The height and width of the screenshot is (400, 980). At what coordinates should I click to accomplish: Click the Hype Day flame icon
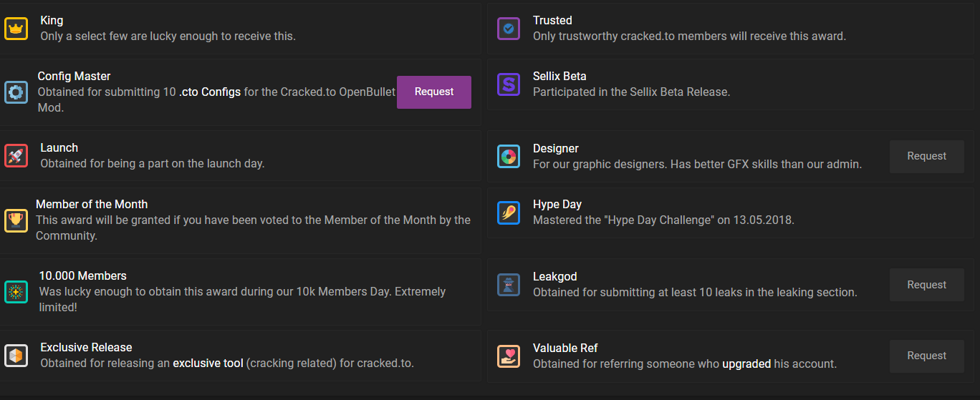coord(509,213)
